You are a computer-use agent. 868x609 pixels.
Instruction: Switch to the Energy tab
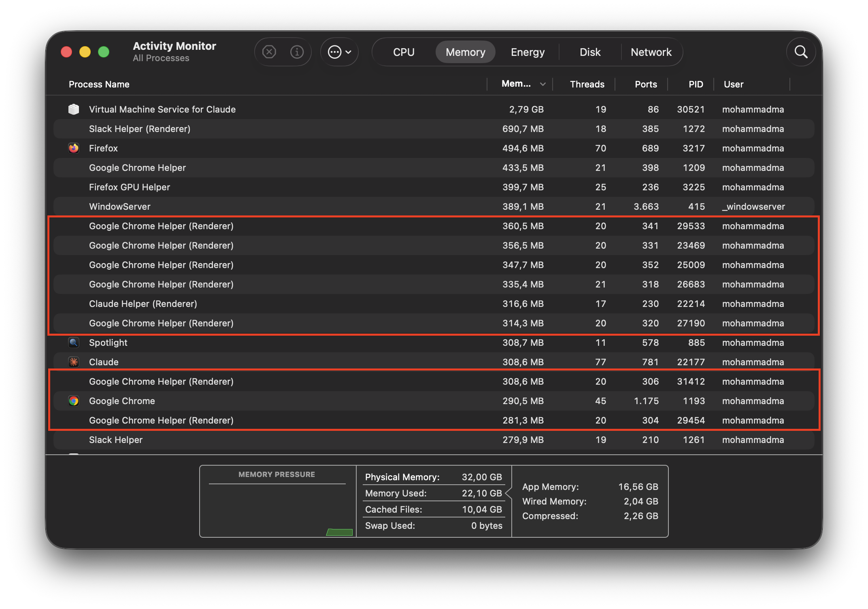click(x=528, y=52)
